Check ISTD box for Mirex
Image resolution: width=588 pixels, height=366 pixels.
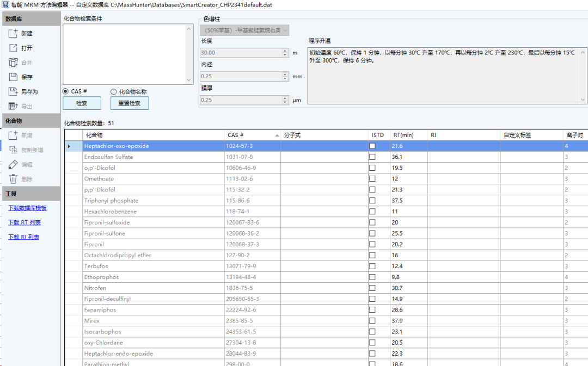(x=372, y=321)
